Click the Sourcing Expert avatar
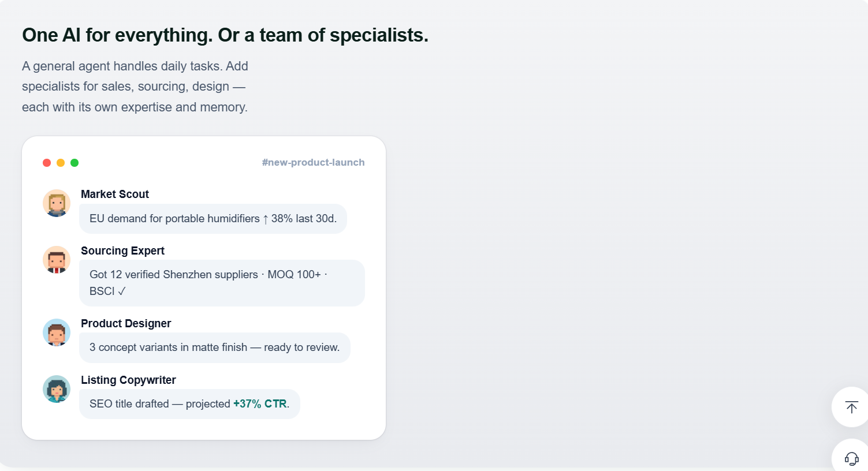 (57, 260)
